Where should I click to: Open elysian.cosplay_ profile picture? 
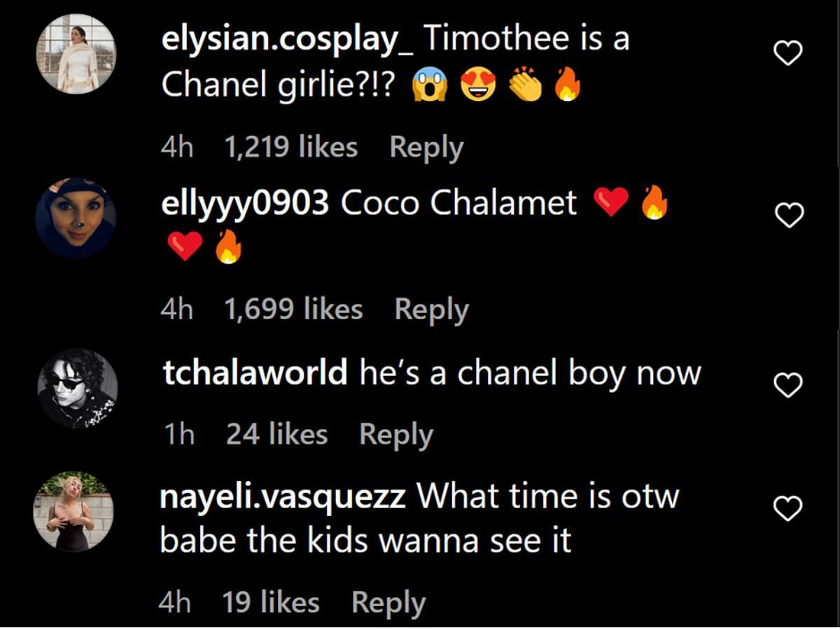(76, 54)
